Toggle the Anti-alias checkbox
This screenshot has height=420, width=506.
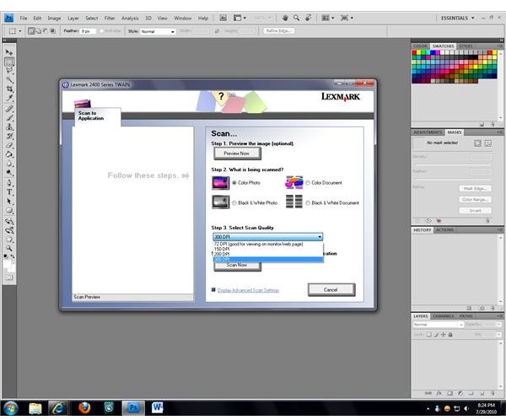pos(102,31)
